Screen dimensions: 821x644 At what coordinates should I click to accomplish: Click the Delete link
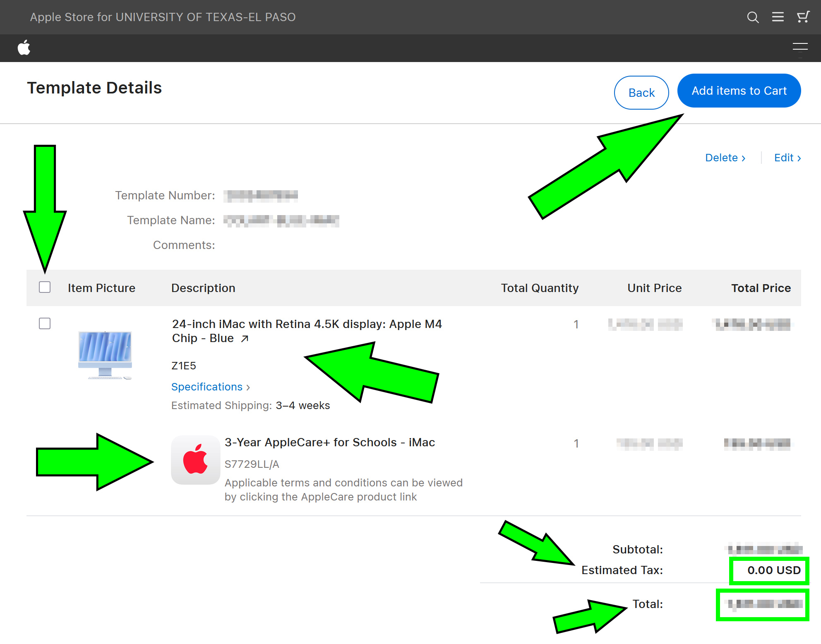[725, 158]
